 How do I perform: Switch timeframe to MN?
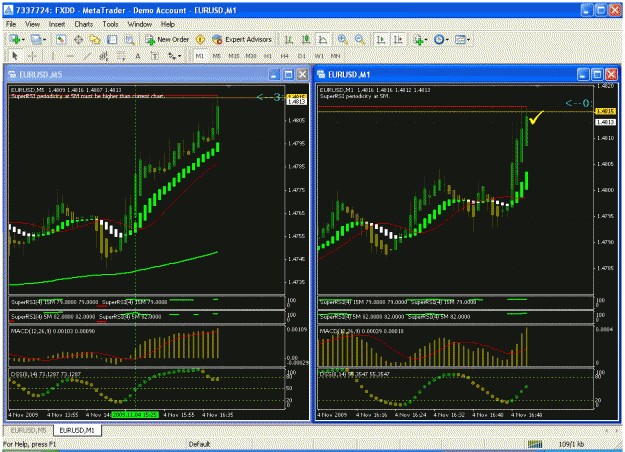pyautogui.click(x=336, y=56)
